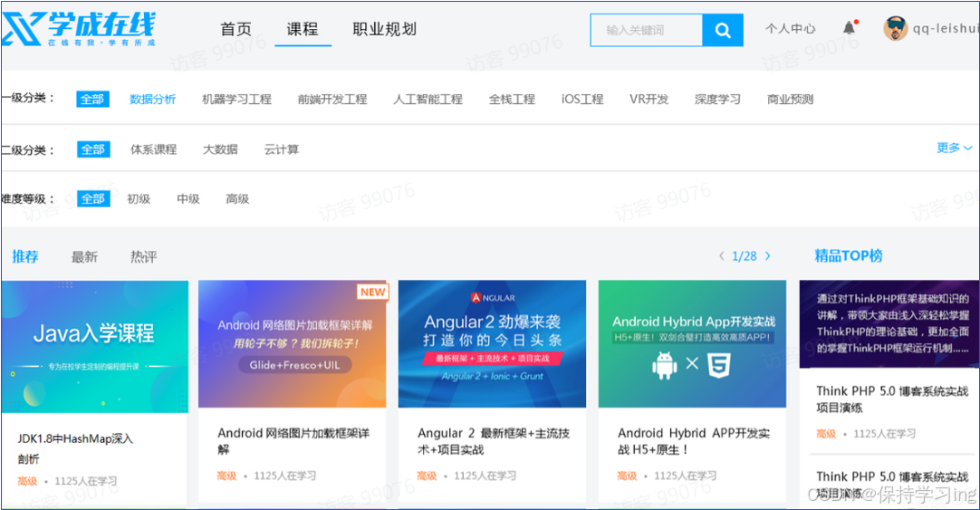Open 个人中心 link
980x510 pixels.
coord(791,29)
